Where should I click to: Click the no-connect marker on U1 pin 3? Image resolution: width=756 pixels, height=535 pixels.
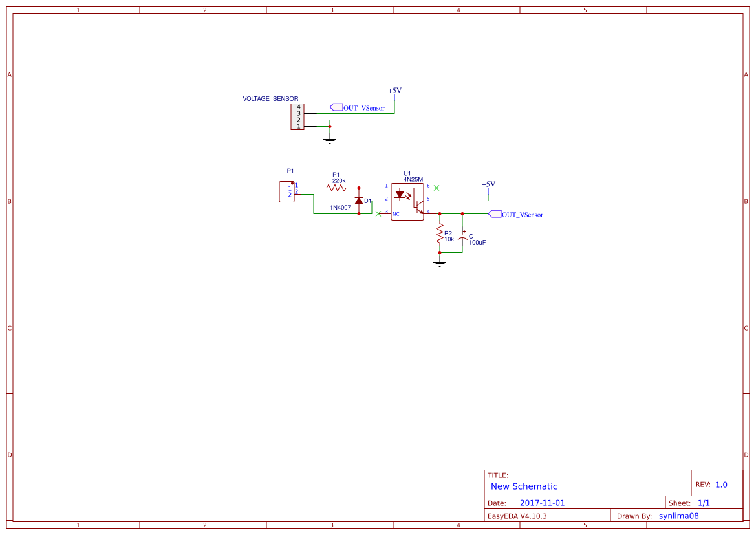point(378,213)
